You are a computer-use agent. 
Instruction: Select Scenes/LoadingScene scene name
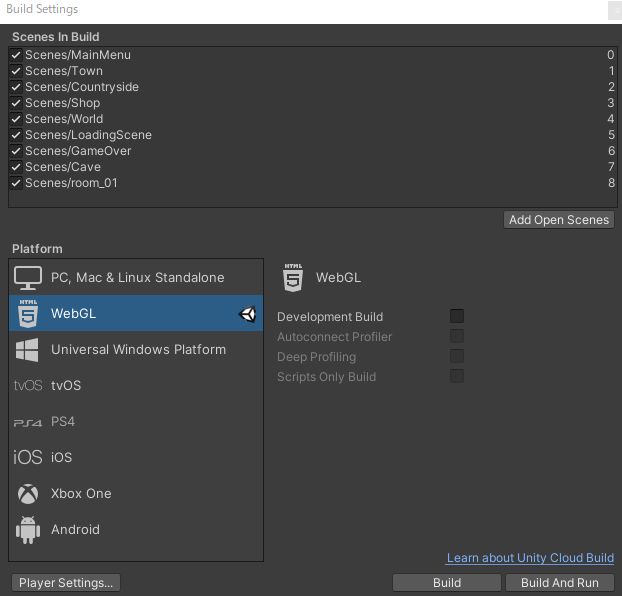pyautogui.click(x=88, y=135)
